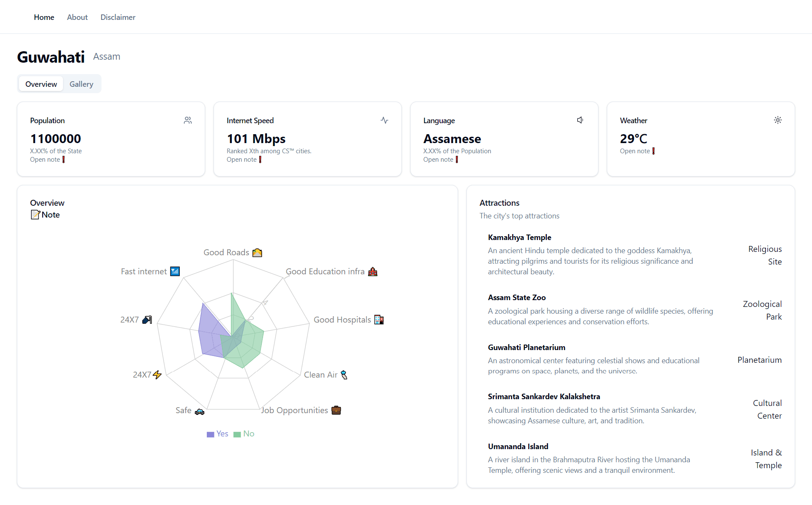Toggle the No legend series
This screenshot has width=812, height=505.
click(244, 434)
